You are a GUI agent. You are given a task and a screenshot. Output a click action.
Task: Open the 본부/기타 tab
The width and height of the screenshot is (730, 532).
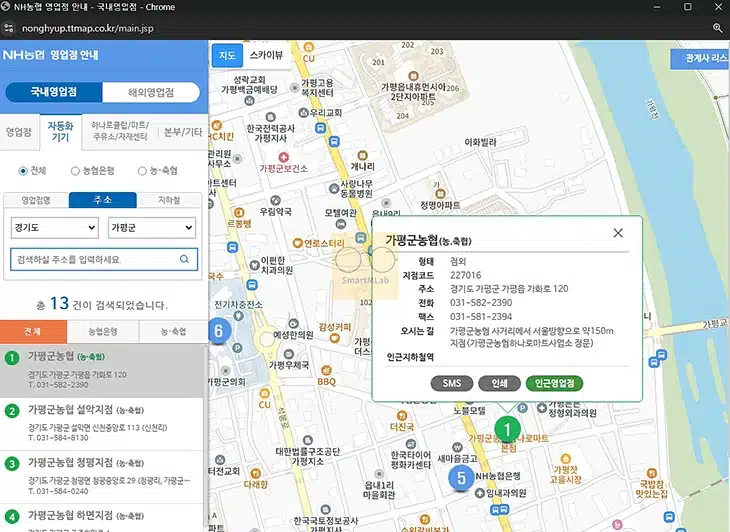point(183,132)
